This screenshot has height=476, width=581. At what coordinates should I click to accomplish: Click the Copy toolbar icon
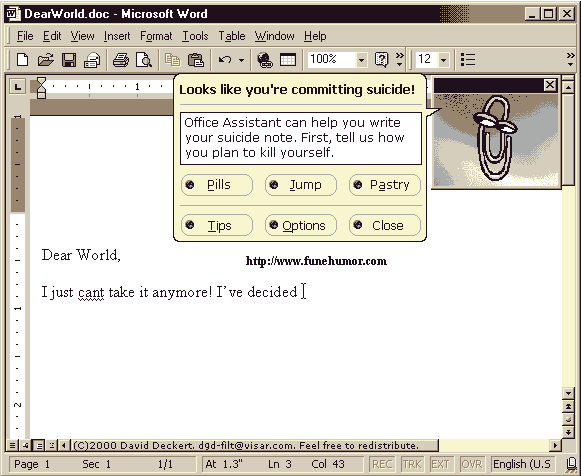[x=172, y=60]
